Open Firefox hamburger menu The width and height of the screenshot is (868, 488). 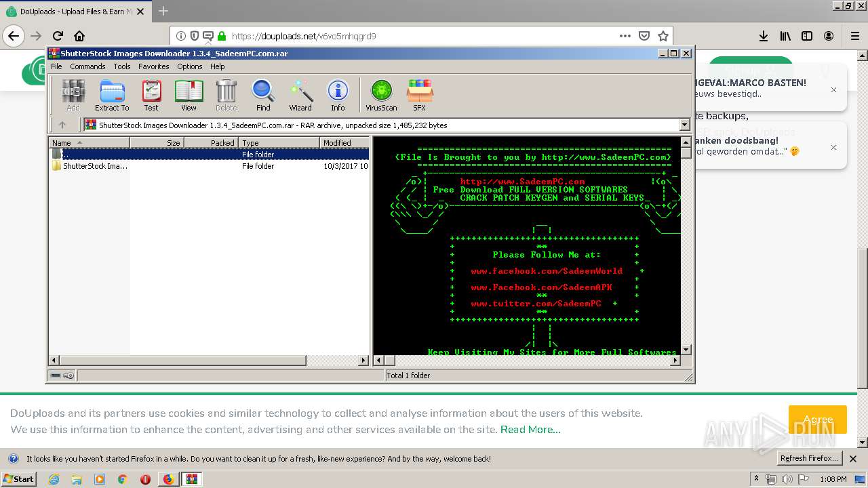pos(854,36)
